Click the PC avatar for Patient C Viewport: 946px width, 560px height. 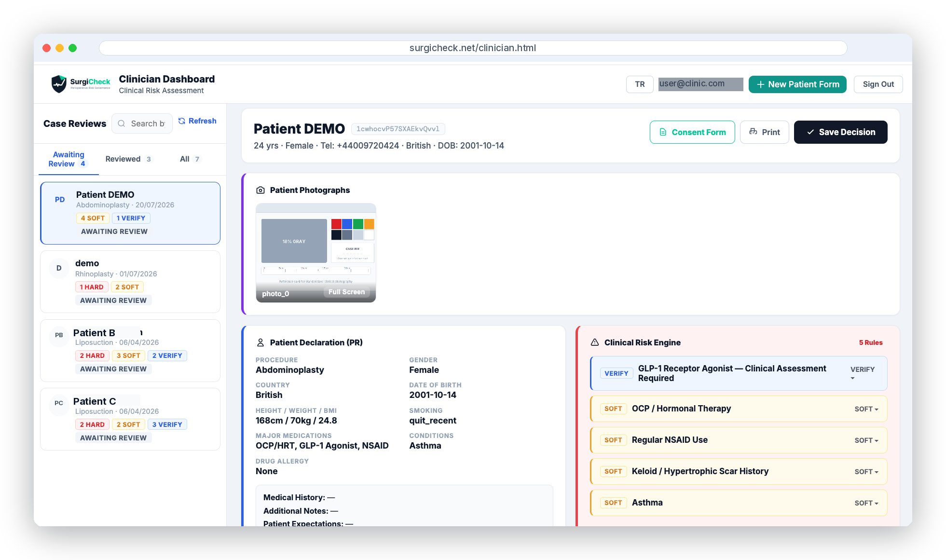tap(59, 403)
